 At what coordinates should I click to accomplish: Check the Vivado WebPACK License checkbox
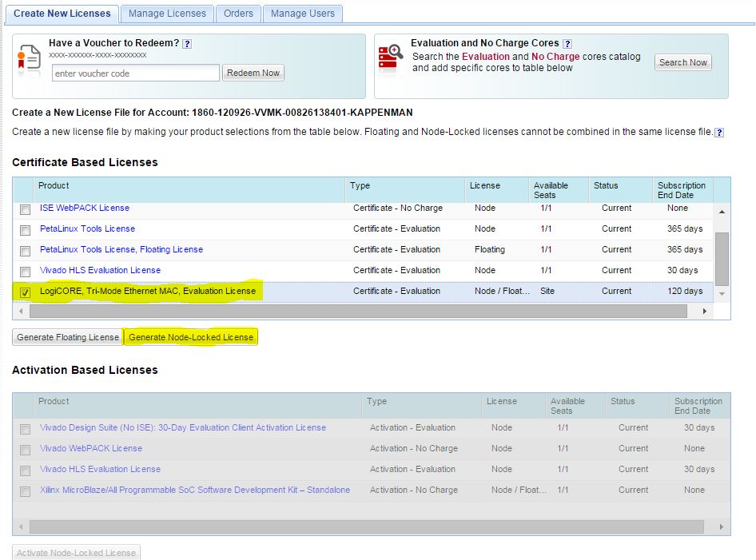tap(25, 450)
